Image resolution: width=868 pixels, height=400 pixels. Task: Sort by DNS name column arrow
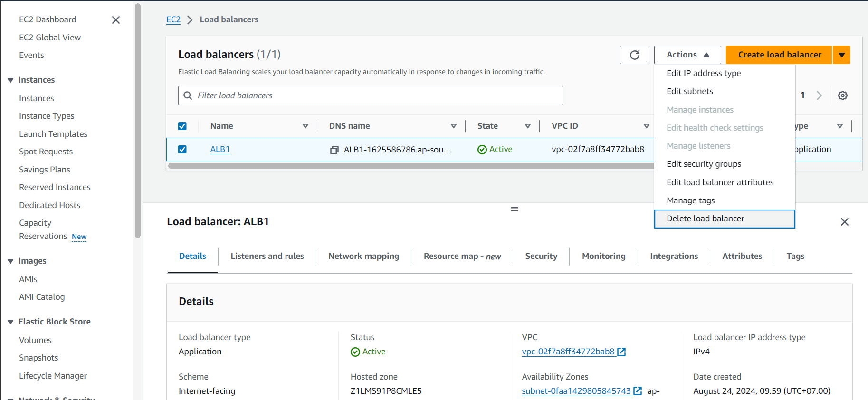pyautogui.click(x=454, y=126)
